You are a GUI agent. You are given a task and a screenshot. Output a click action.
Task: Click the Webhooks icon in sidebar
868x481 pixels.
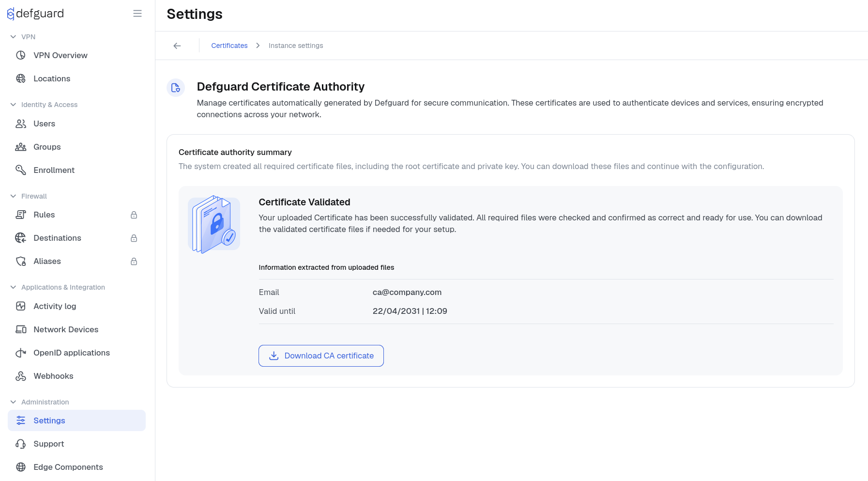click(x=21, y=376)
